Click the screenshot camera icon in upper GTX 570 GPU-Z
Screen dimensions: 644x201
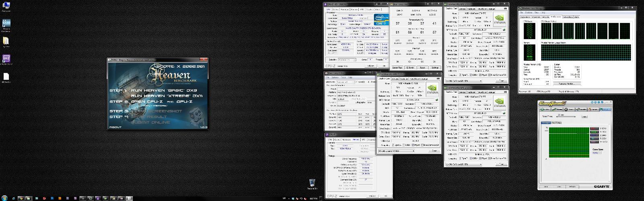coord(506,8)
